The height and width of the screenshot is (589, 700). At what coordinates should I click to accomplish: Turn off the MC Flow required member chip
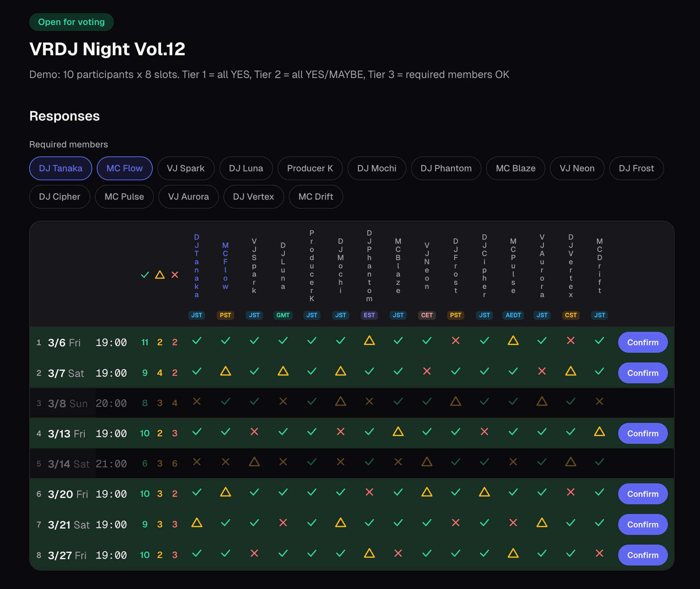click(x=124, y=168)
